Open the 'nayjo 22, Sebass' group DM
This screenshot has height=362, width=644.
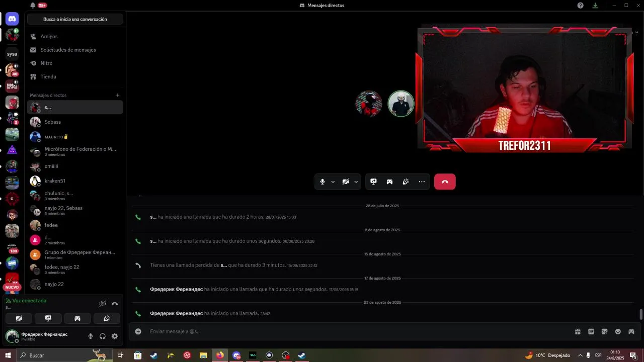coord(75,210)
